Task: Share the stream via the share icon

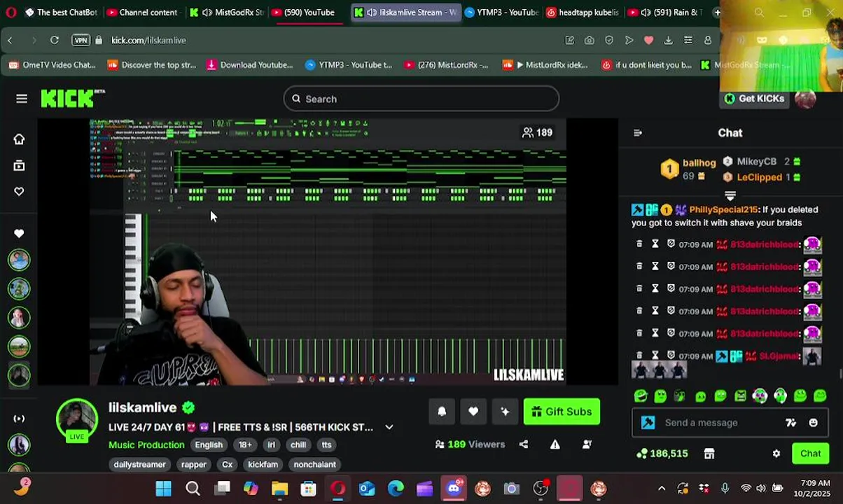Action: tap(524, 444)
